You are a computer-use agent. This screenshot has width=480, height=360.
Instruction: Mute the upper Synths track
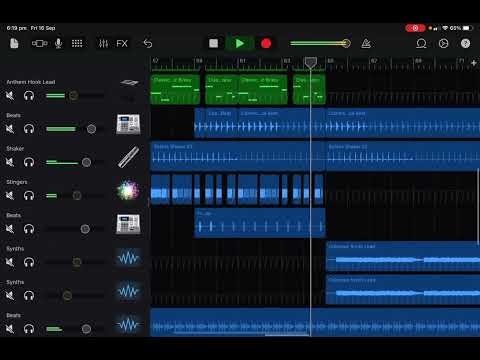click(x=10, y=262)
